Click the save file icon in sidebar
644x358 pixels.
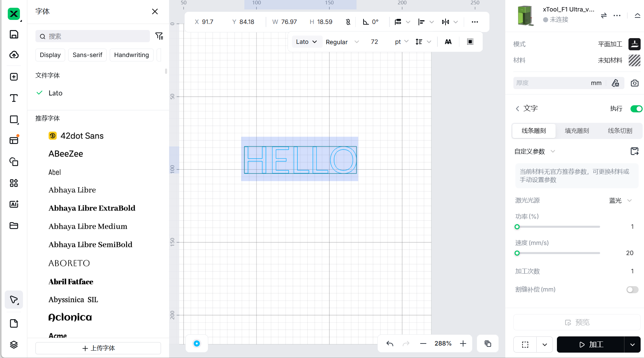pyautogui.click(x=14, y=34)
